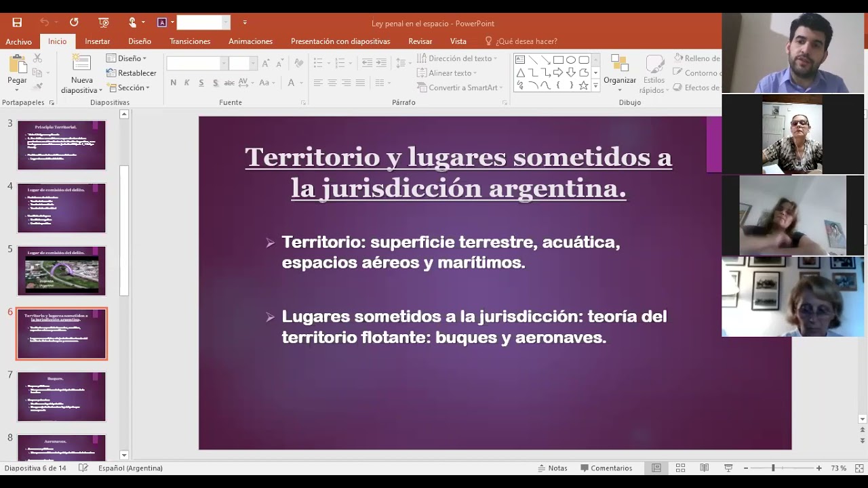Image resolution: width=868 pixels, height=488 pixels.
Task: Switch to the Insertar tab
Action: click(98, 41)
